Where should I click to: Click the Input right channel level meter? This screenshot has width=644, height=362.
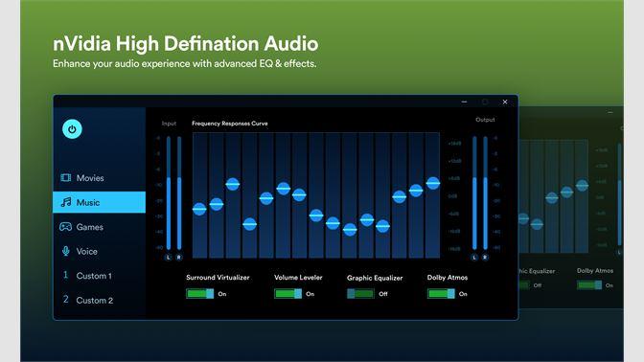tap(179, 192)
